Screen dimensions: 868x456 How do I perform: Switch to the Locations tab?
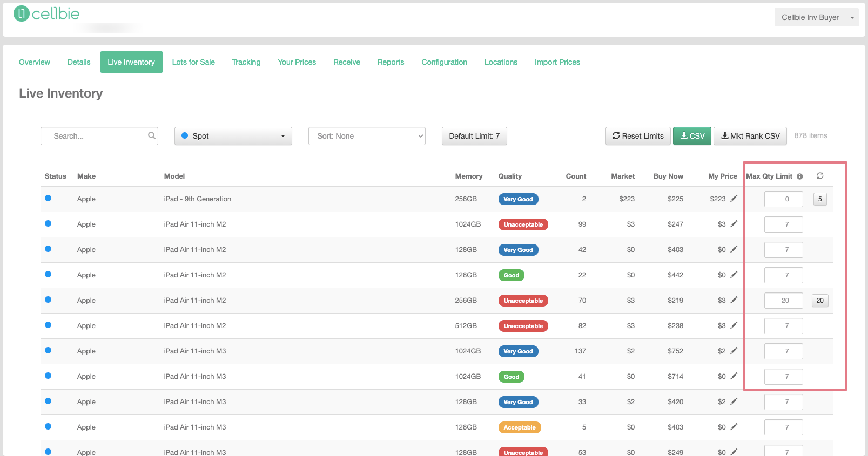click(x=501, y=62)
